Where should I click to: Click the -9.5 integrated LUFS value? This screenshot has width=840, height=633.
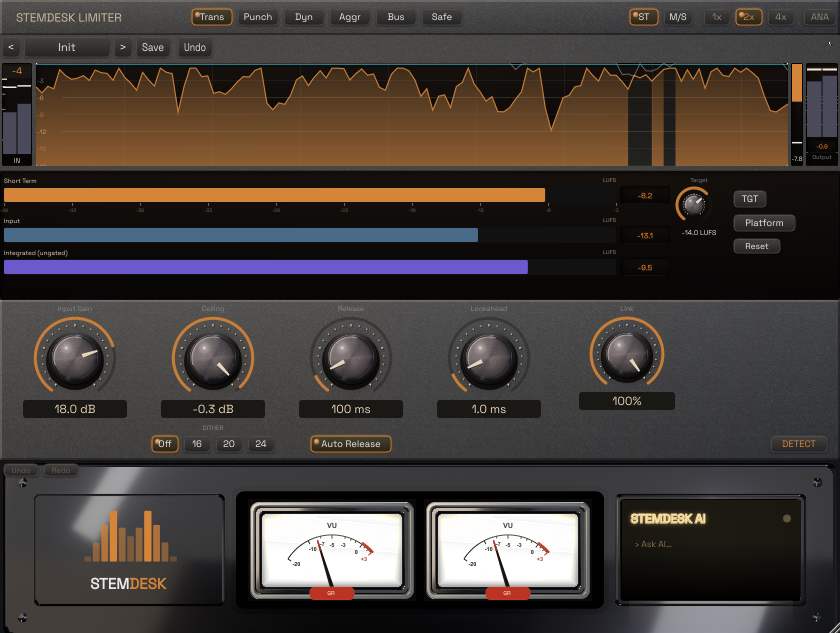pos(645,268)
